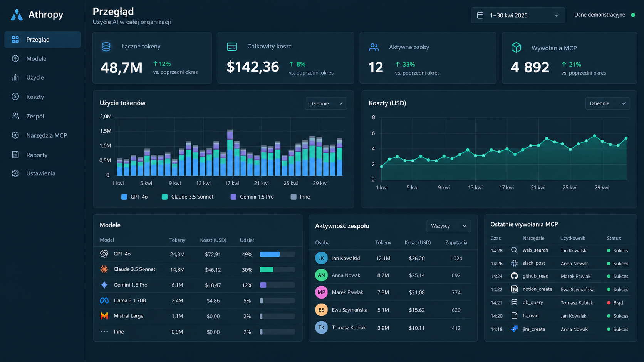Open Ustawienia in the sidebar
This screenshot has width=644, height=362.
[x=42, y=173]
